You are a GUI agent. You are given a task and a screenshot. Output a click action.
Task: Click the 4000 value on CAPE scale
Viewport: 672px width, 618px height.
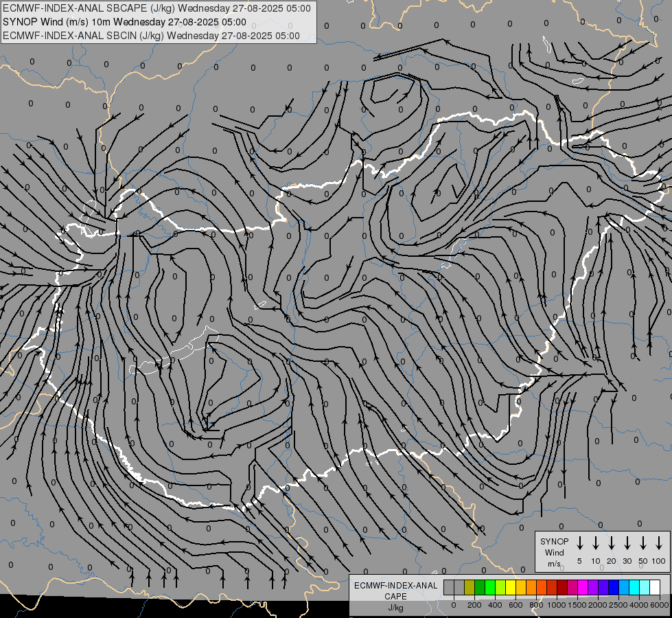click(639, 605)
